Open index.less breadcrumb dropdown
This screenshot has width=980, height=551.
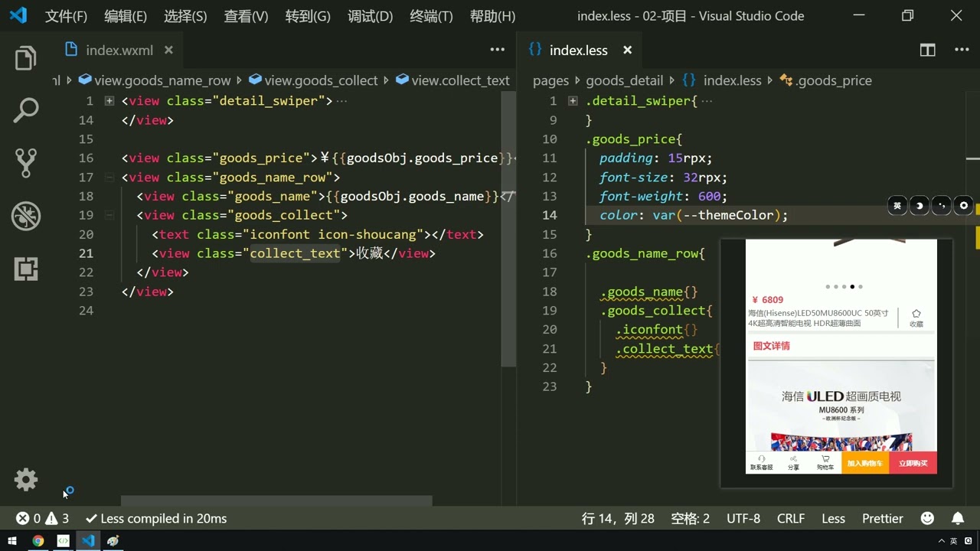coord(722,80)
